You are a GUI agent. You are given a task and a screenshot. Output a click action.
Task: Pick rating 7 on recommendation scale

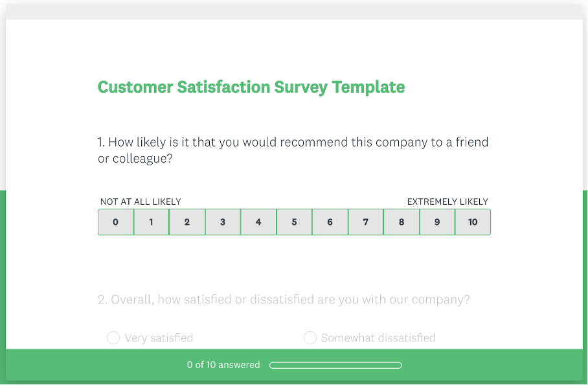365,222
